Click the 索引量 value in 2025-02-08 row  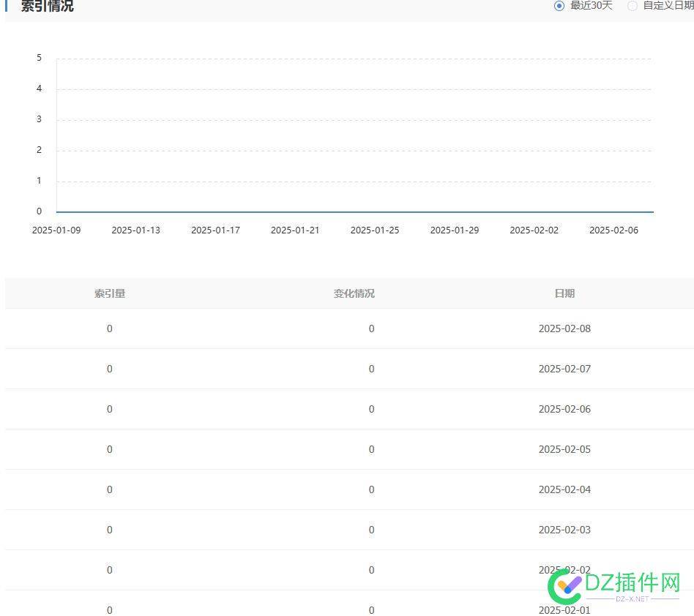(110, 328)
